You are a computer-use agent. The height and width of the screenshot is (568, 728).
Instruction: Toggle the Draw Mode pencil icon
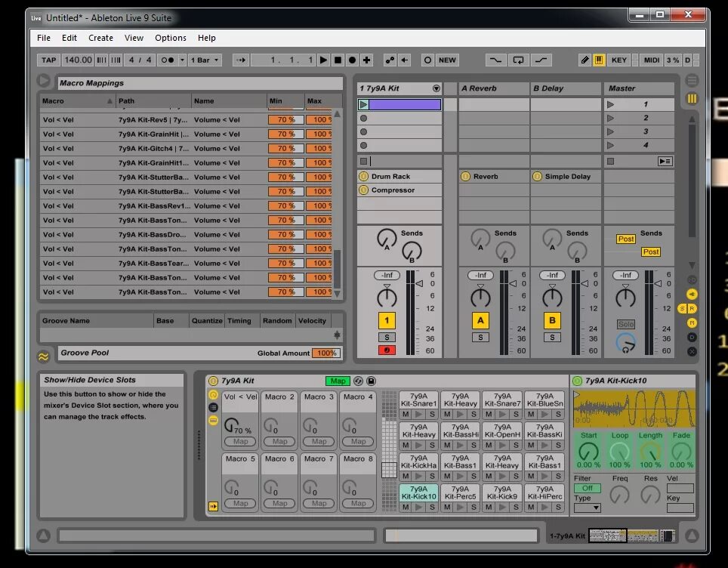584,60
